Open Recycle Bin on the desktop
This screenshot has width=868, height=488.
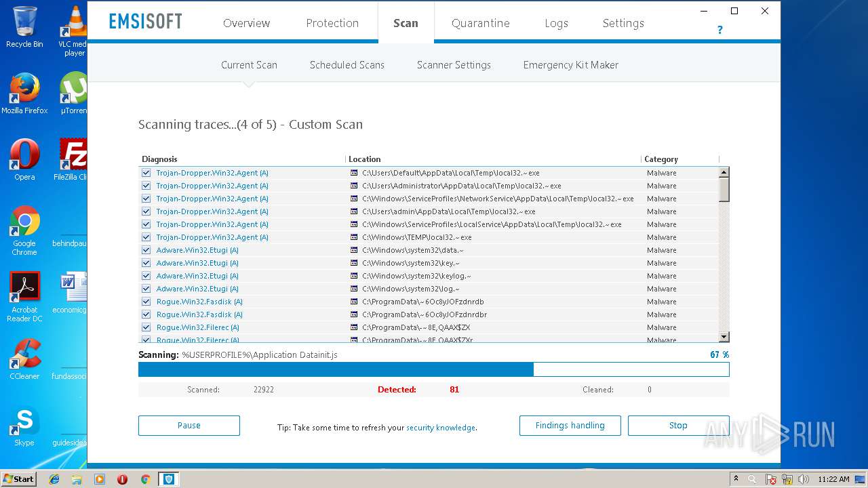(24, 27)
